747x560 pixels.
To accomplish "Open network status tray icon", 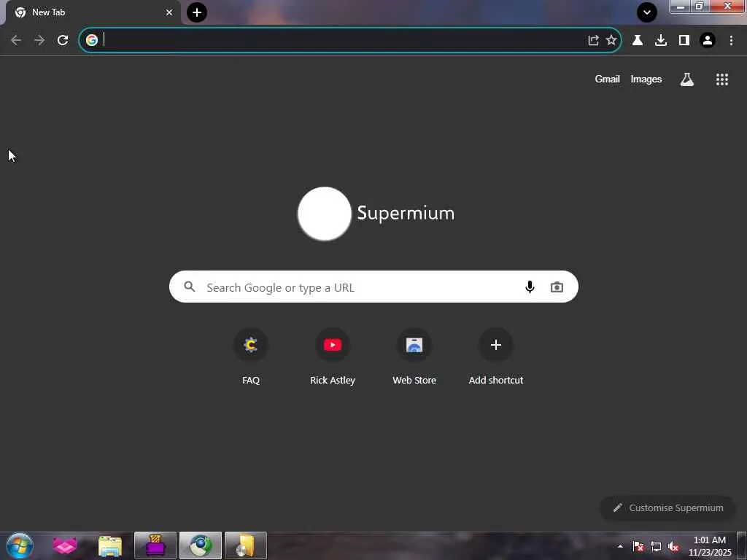I will (656, 546).
